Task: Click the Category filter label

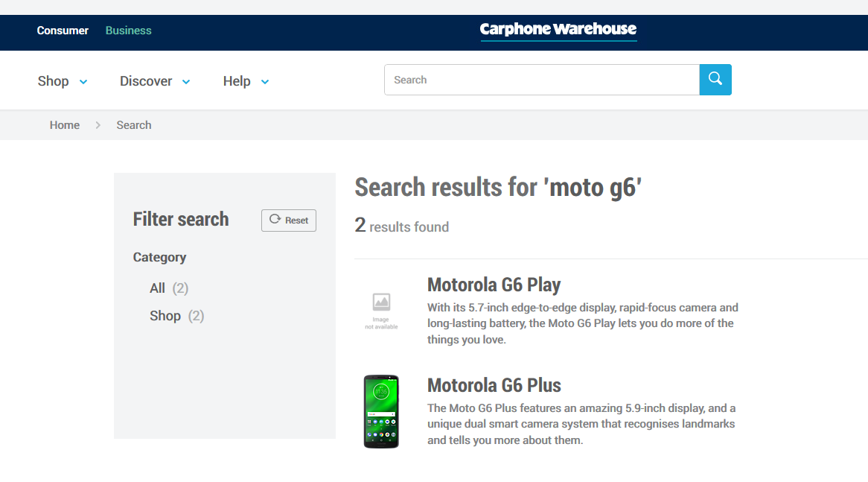Action: (159, 258)
